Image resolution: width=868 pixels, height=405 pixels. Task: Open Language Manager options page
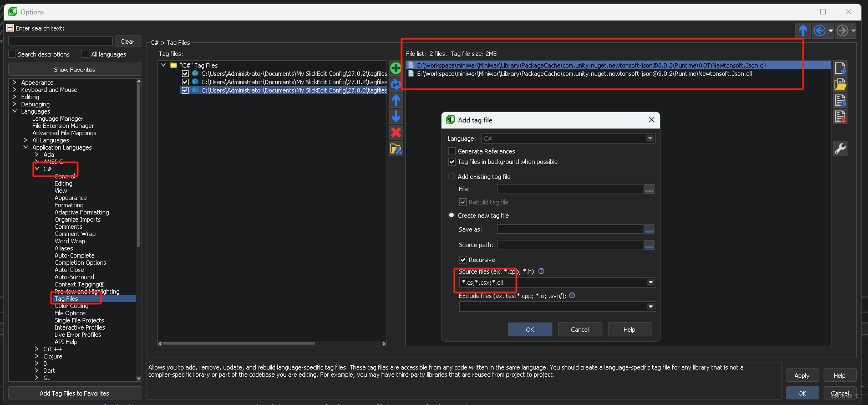click(58, 119)
